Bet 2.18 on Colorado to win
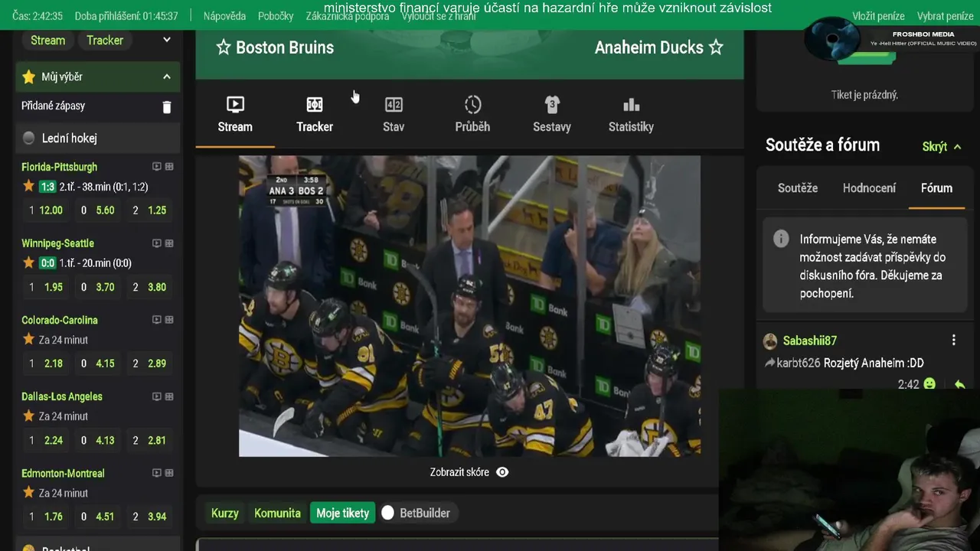Viewport: 980px width, 551px height. coord(44,364)
